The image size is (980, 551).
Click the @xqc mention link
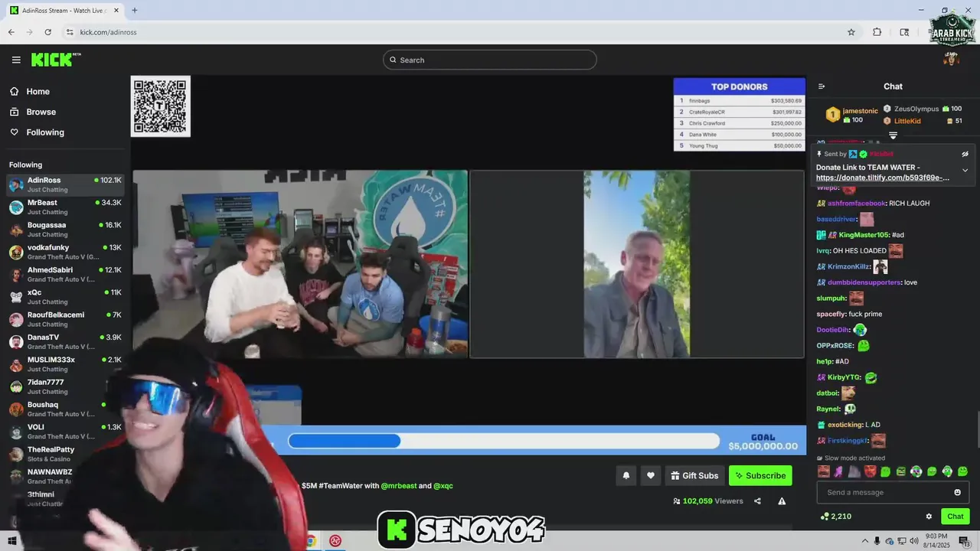[x=443, y=486]
